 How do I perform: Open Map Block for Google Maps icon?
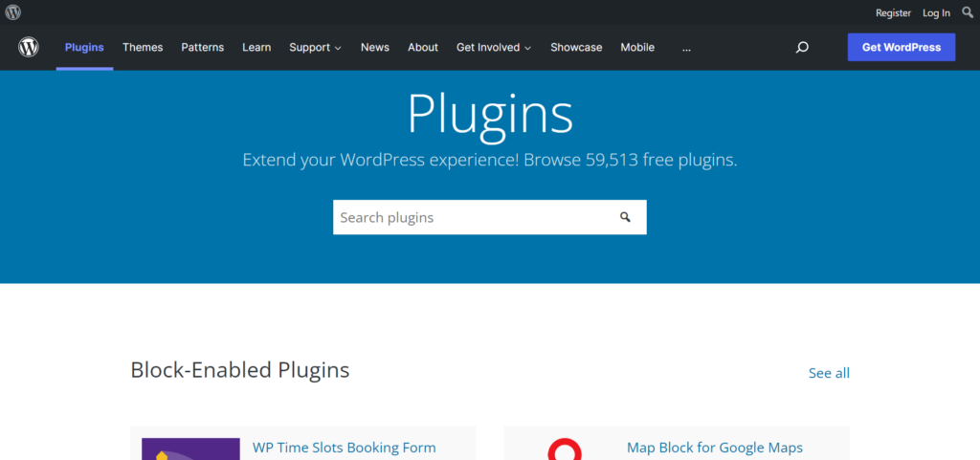[565, 449]
